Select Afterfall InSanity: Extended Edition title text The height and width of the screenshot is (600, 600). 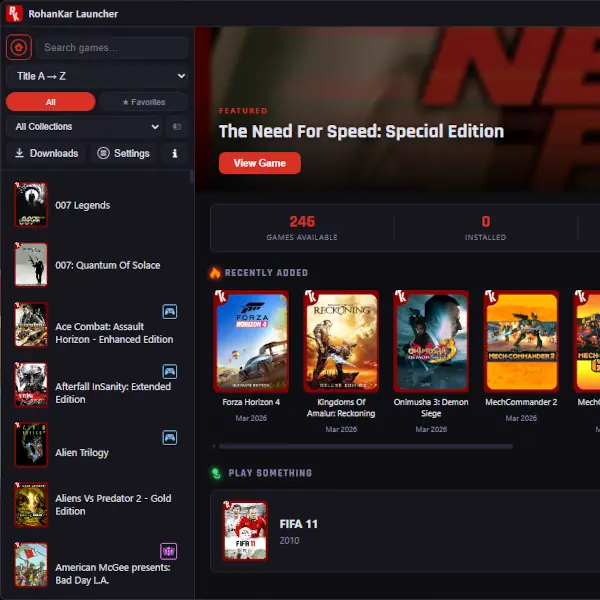(113, 393)
